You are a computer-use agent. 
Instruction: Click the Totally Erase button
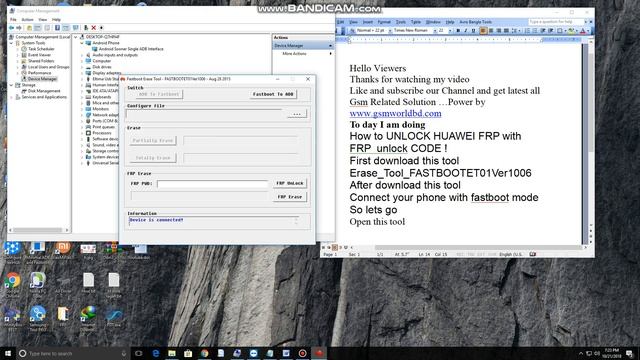(153, 158)
